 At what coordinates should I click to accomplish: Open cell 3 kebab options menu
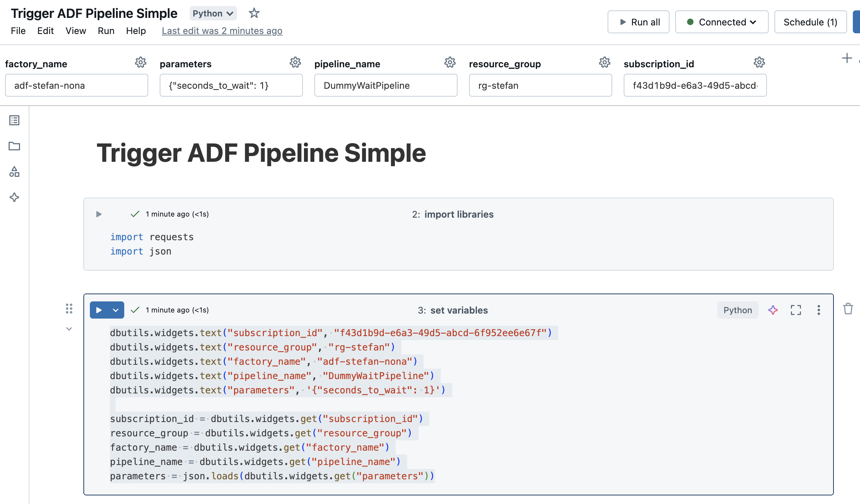pyautogui.click(x=818, y=310)
